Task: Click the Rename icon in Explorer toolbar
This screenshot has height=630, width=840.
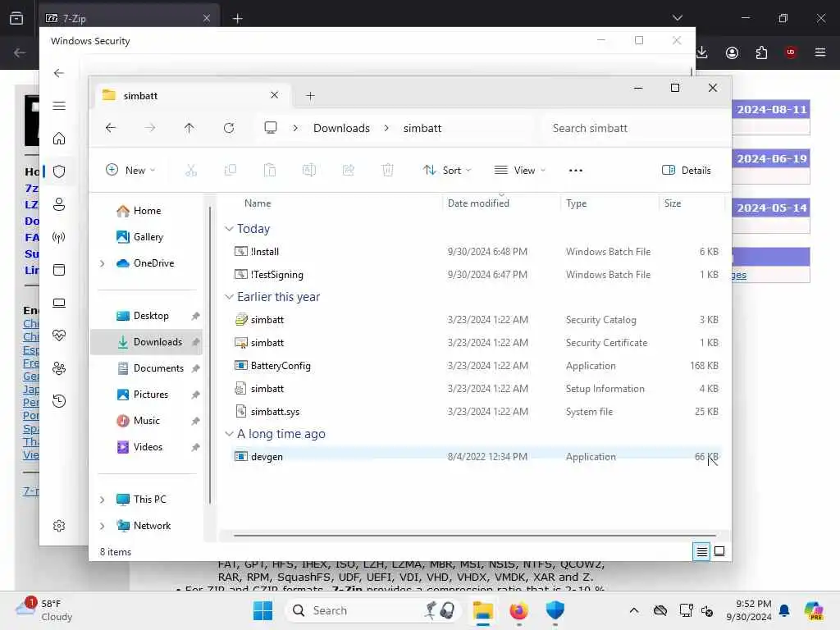Action: pos(309,171)
